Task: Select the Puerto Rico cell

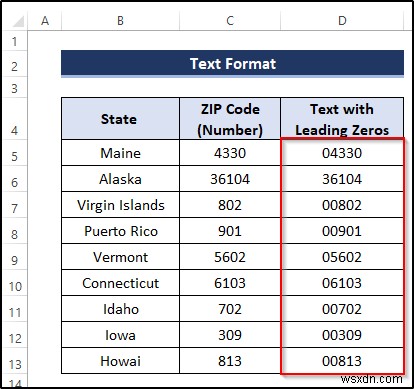Action: click(x=120, y=231)
